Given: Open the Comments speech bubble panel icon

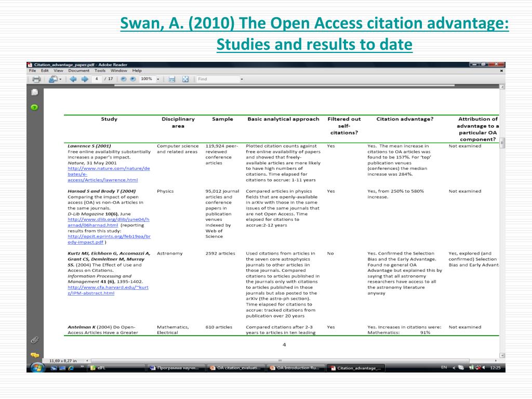Looking at the screenshot, I should [x=35, y=355].
